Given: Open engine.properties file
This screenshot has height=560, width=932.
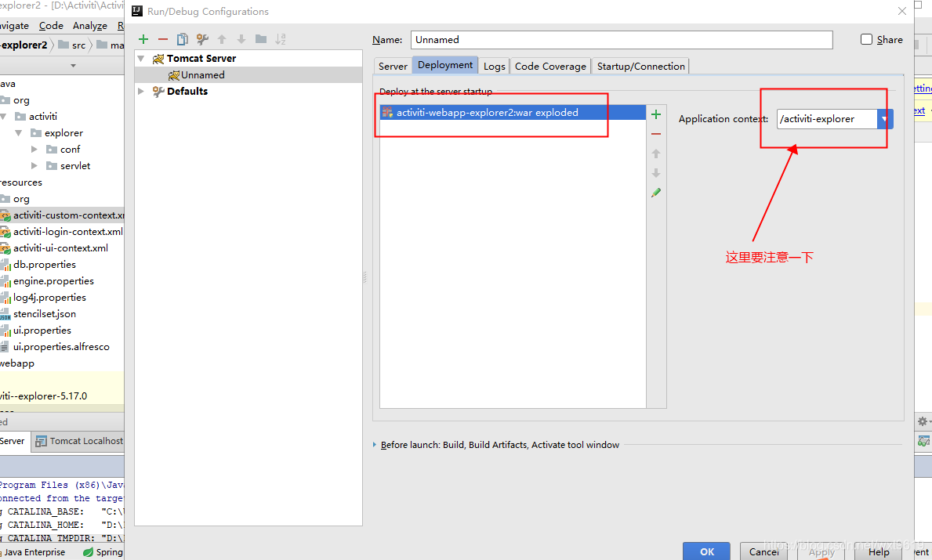Looking at the screenshot, I should [x=47, y=281].
